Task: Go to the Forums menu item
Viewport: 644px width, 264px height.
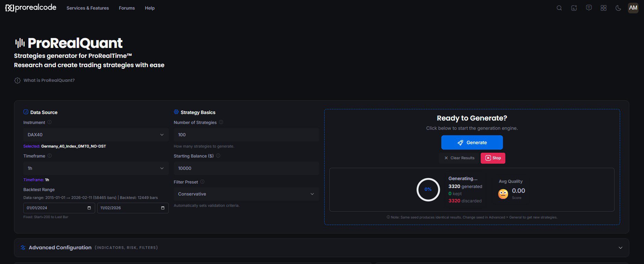Action: (127, 8)
